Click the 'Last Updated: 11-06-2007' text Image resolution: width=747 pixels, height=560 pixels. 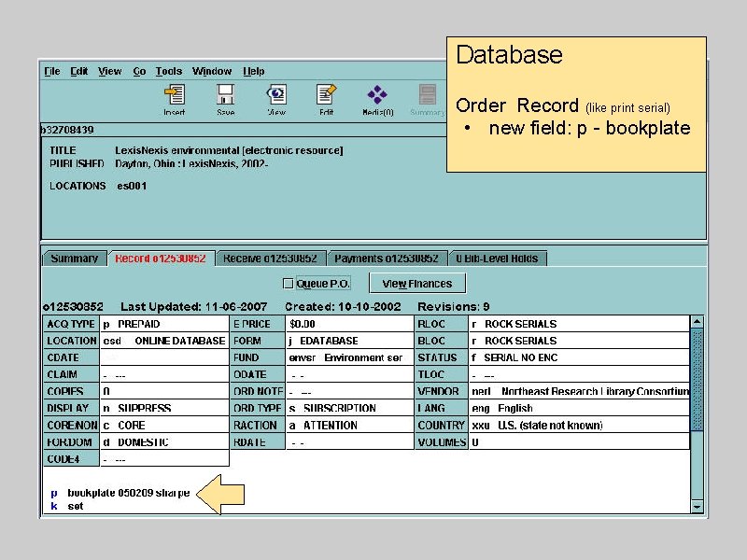(x=194, y=307)
